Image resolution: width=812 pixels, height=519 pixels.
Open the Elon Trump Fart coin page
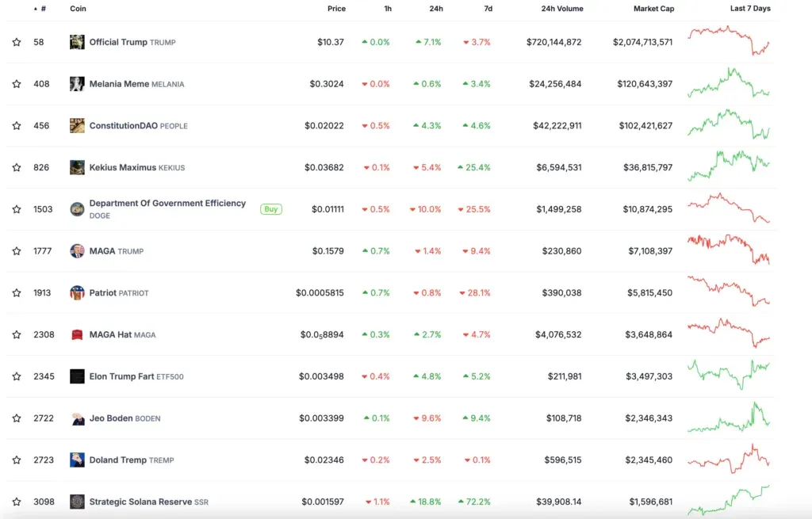pyautogui.click(x=121, y=376)
